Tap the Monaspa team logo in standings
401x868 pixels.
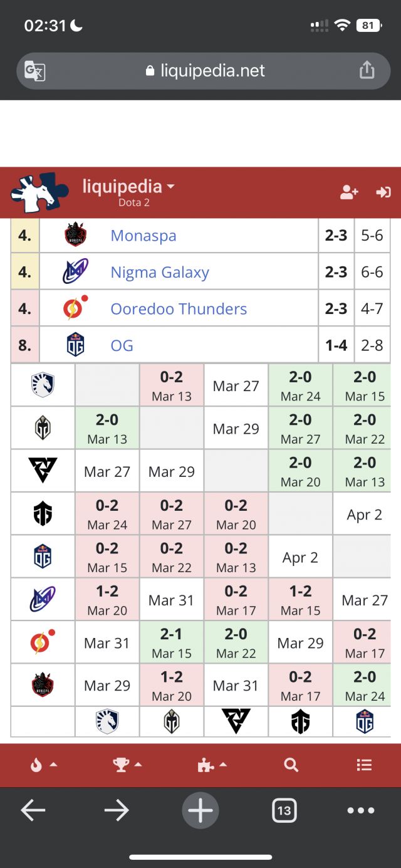tap(75, 236)
